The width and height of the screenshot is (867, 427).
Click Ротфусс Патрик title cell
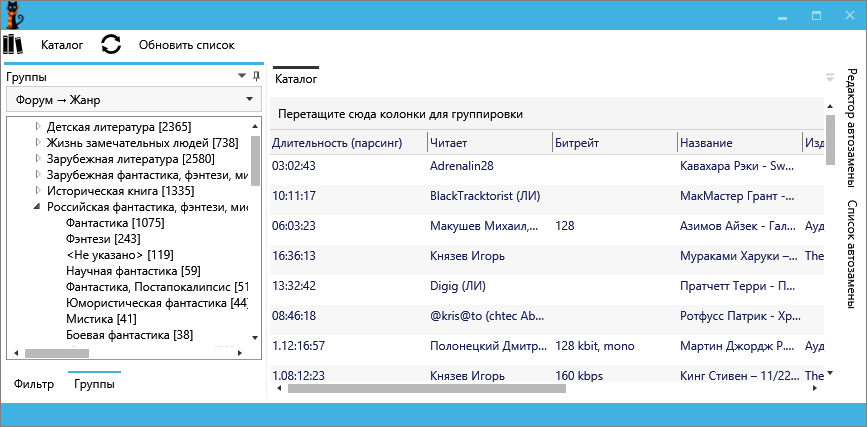pyautogui.click(x=738, y=315)
